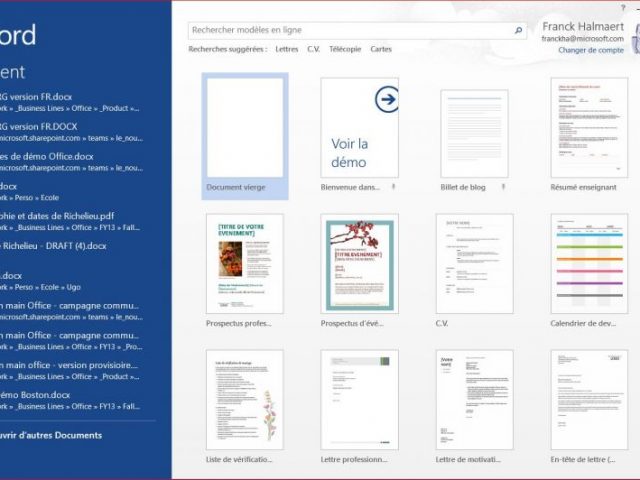This screenshot has width=640, height=480.
Task: Select the Lettre de motivation template
Action: [x=475, y=398]
